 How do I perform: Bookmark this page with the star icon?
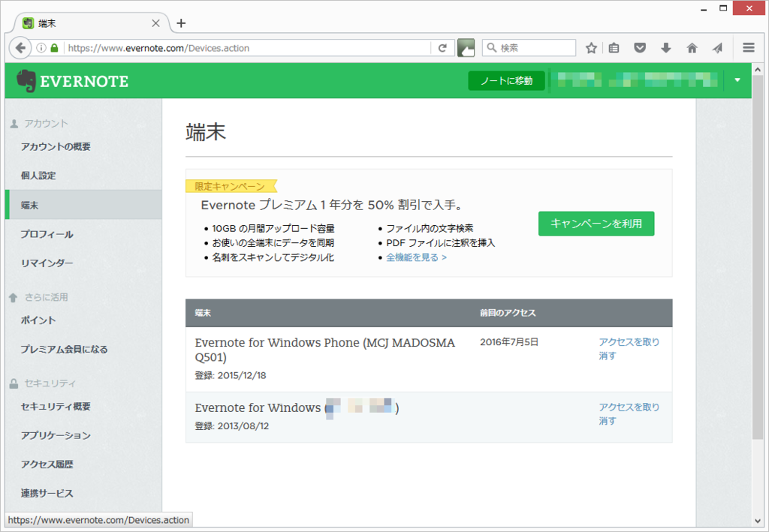coord(592,48)
